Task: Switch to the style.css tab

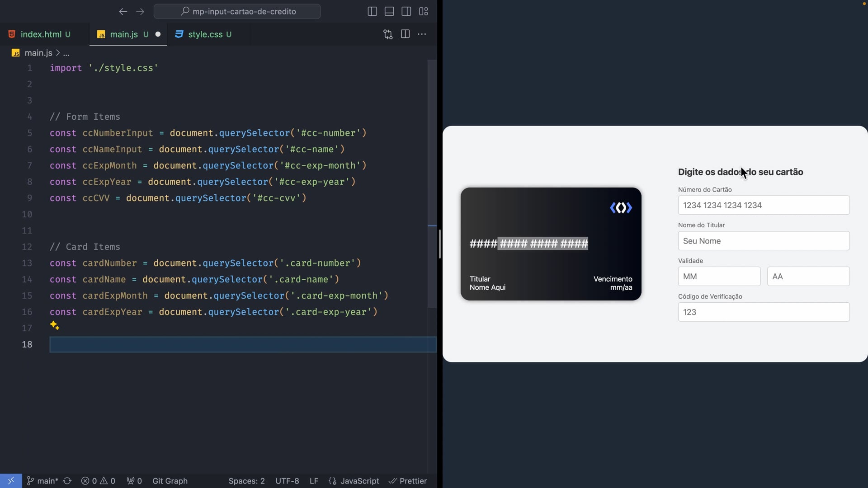Action: [x=205, y=34]
